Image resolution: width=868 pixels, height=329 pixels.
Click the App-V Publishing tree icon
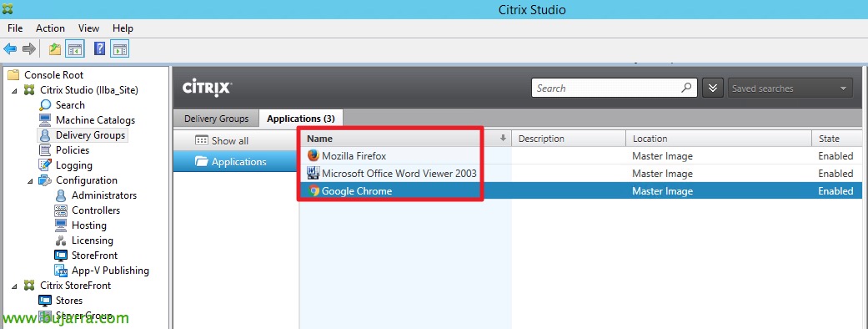(61, 271)
